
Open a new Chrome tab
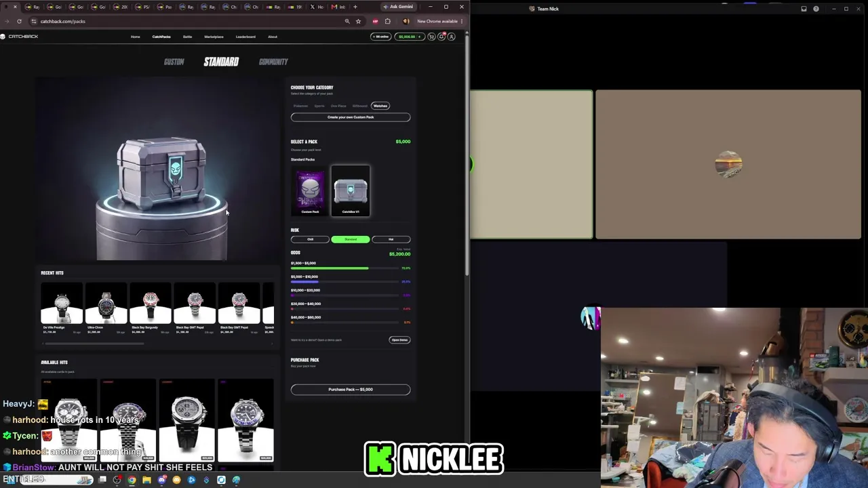pyautogui.click(x=355, y=7)
